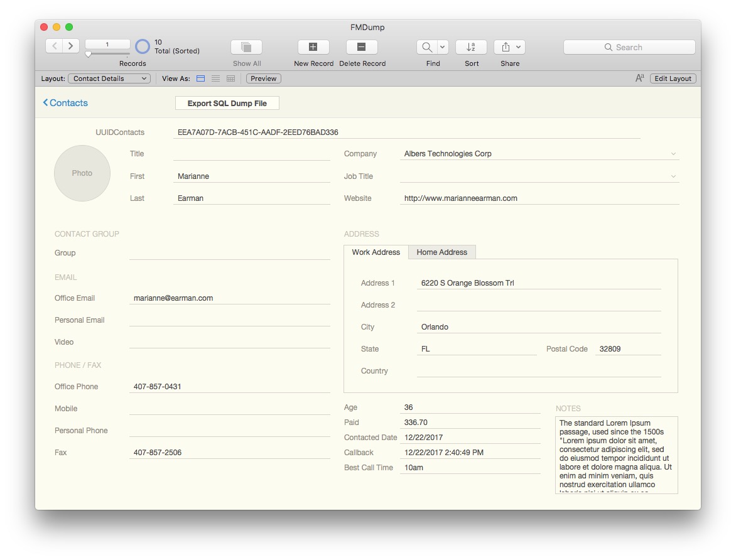Select the Work Address tab
Screen dimensions: 736x560
(x=376, y=252)
